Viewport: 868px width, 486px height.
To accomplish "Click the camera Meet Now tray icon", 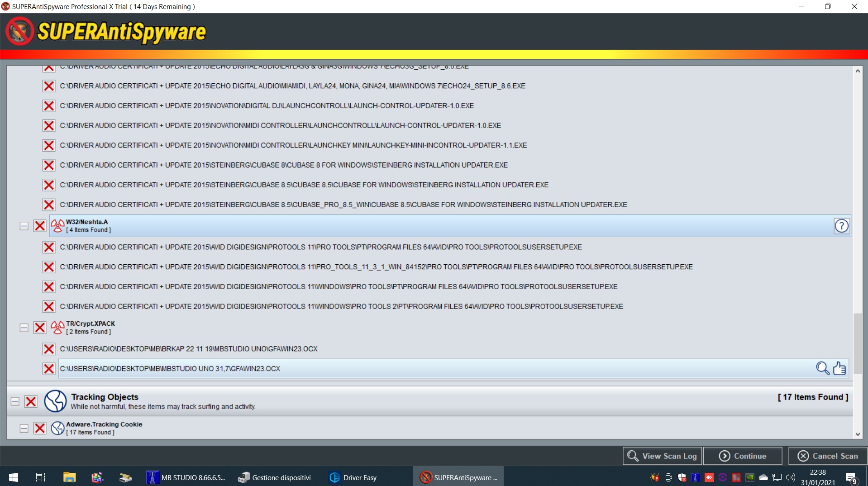I will pyautogui.click(x=668, y=477).
